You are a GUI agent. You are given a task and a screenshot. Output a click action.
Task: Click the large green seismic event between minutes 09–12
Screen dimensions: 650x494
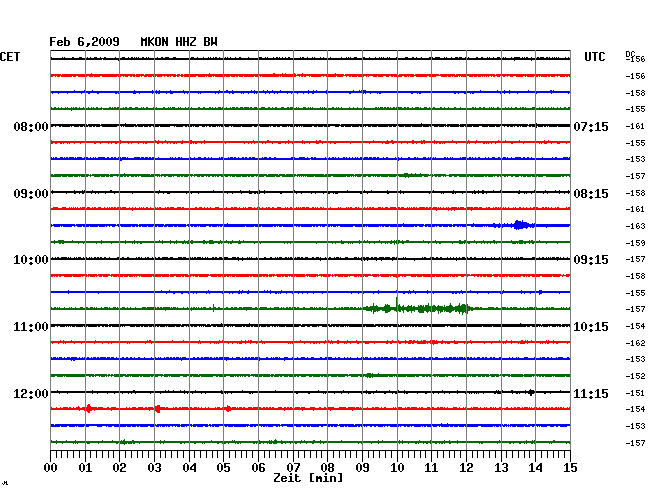pos(418,308)
